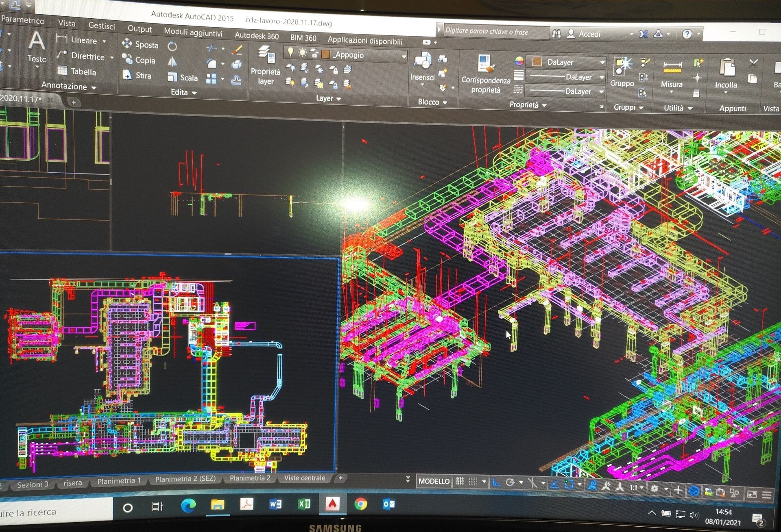Toggle ortho mode in status bar

pos(496,482)
